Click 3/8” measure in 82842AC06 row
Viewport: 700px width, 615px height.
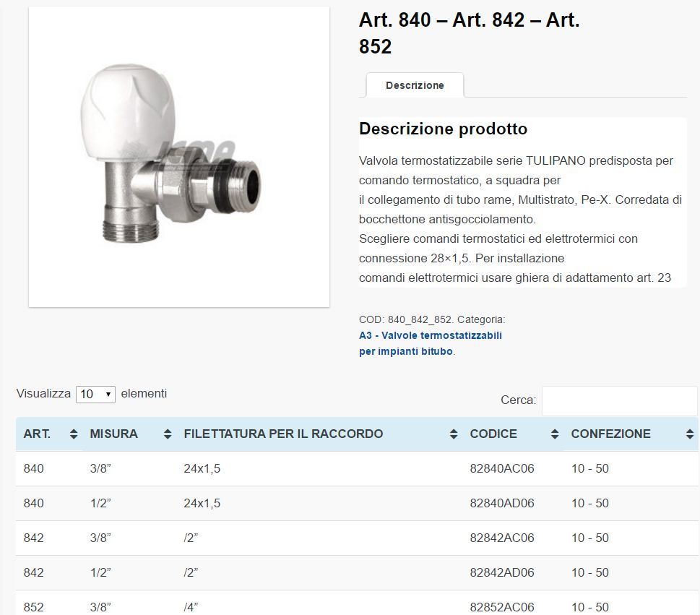coord(100,538)
